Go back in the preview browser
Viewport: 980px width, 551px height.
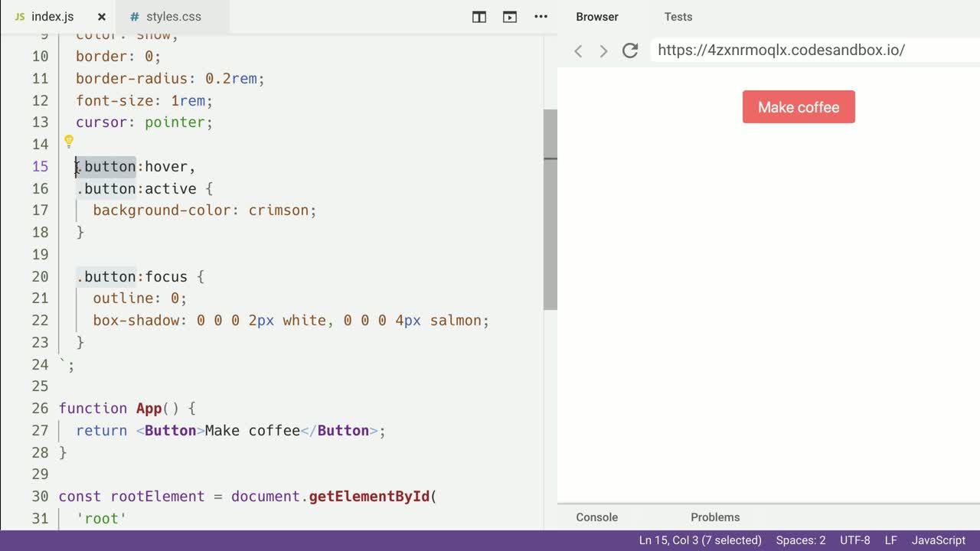pos(579,51)
